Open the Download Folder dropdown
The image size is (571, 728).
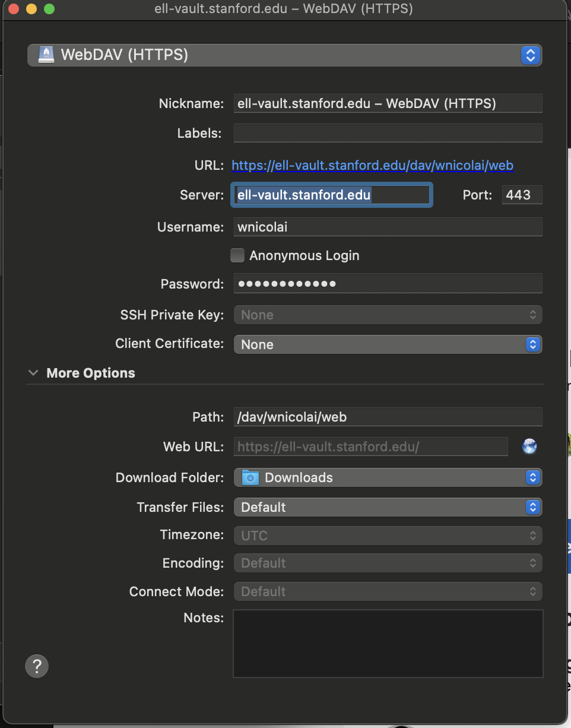click(388, 477)
